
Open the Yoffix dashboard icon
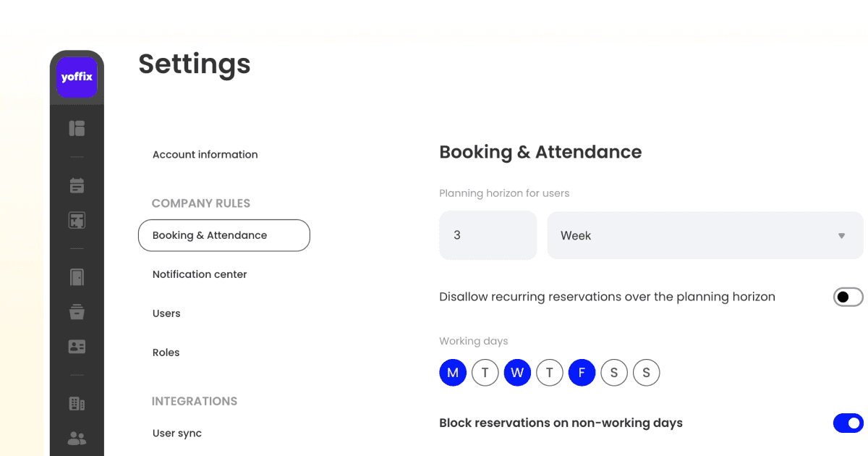point(76,127)
